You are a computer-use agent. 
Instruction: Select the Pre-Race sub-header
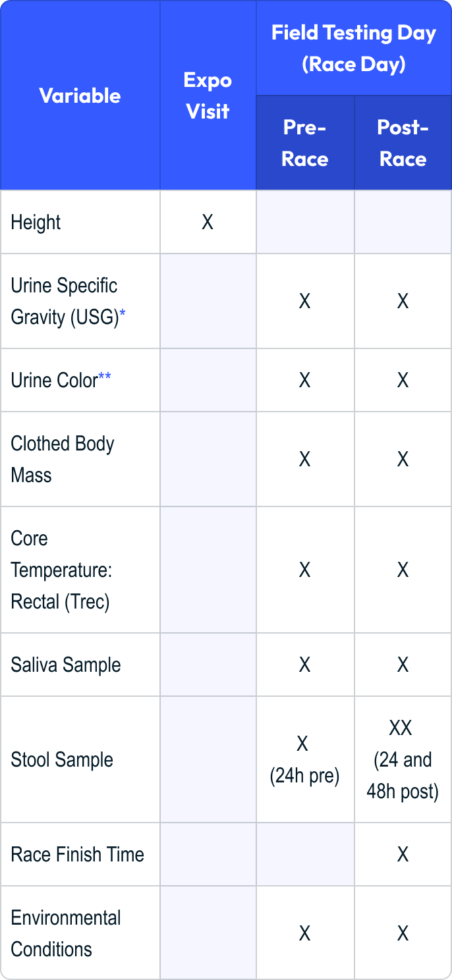pyautogui.click(x=305, y=143)
